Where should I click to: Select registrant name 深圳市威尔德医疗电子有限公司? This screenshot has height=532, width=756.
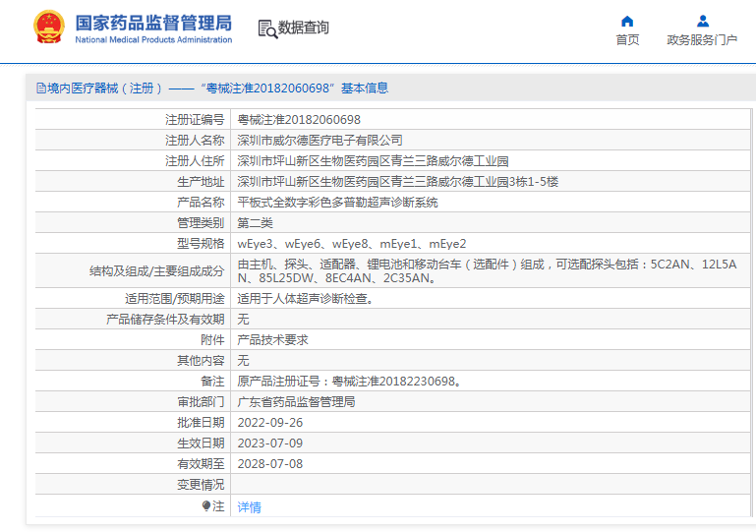(320, 141)
